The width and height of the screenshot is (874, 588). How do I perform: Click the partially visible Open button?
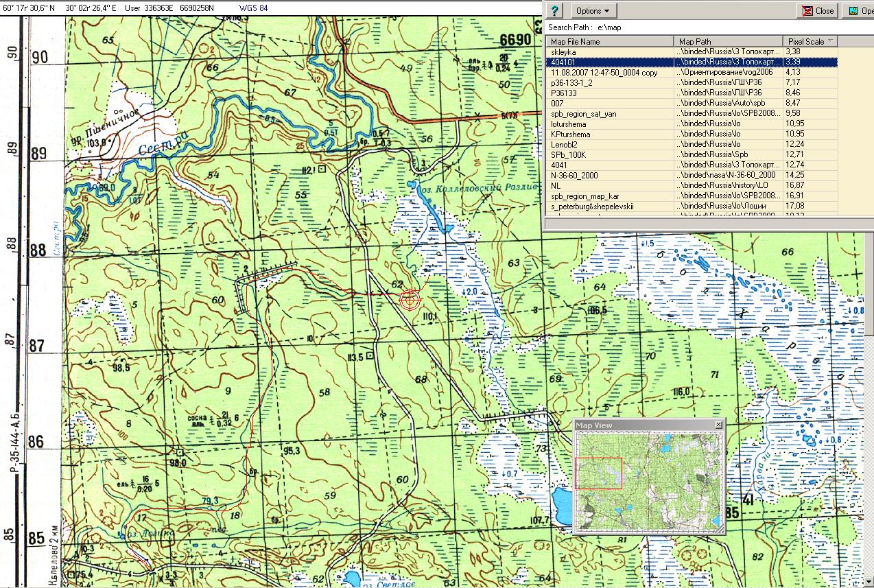click(860, 11)
